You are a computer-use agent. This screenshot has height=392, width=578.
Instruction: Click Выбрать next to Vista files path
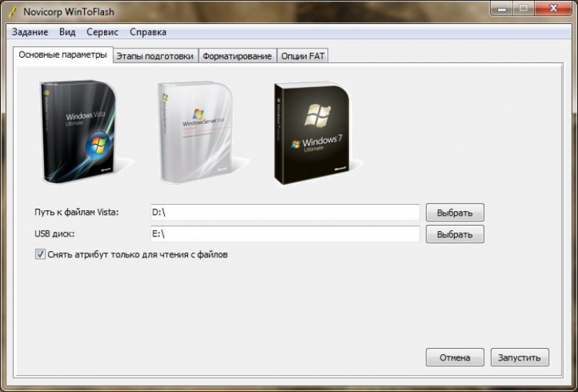click(455, 213)
